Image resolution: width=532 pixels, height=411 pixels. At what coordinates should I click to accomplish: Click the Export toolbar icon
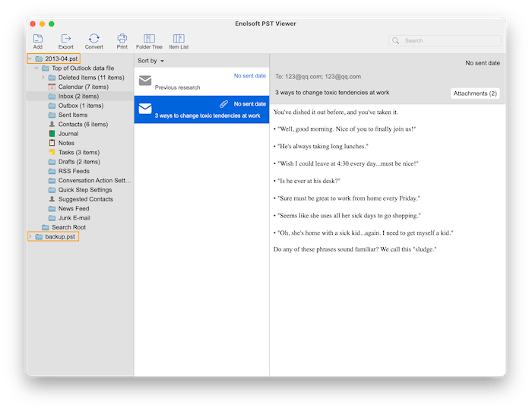[66, 39]
